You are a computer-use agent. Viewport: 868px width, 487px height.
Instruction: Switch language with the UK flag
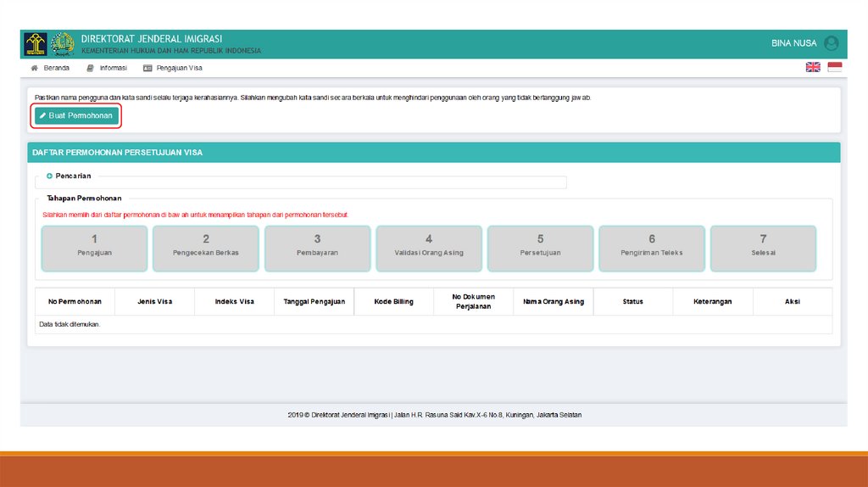[813, 67]
